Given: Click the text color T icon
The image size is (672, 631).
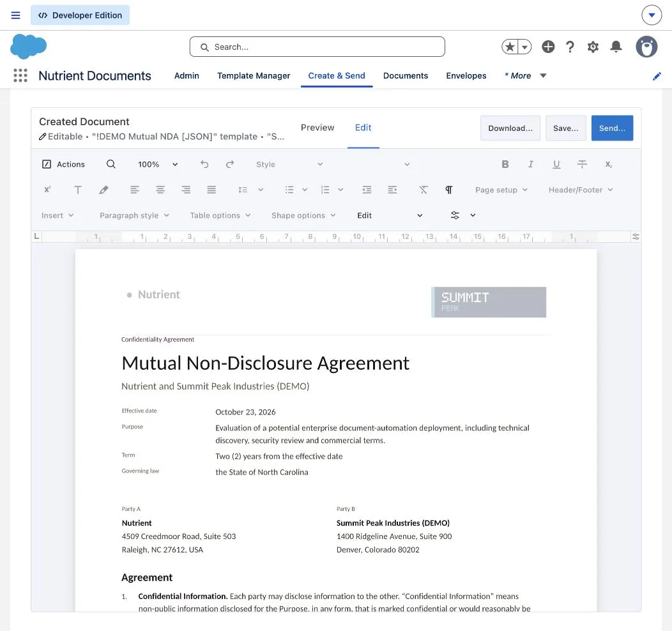Looking at the screenshot, I should click(x=77, y=190).
